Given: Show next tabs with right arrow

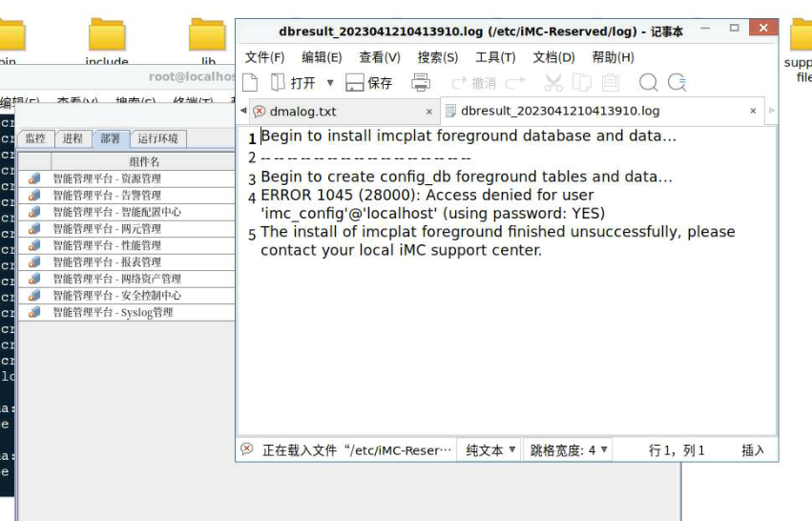Looking at the screenshot, I should point(772,111).
